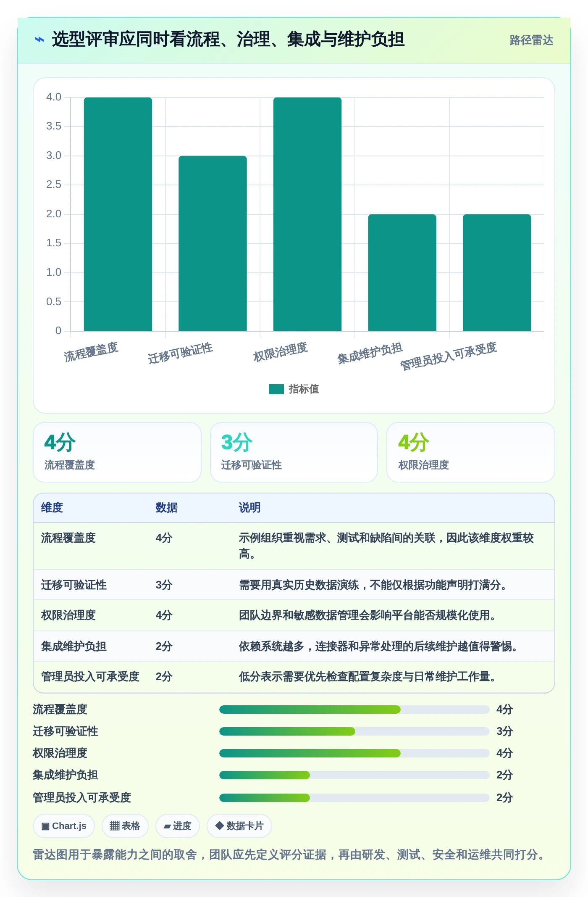The image size is (588, 897).
Task: Click the 4.0 y-axis tick label
Action: point(54,97)
